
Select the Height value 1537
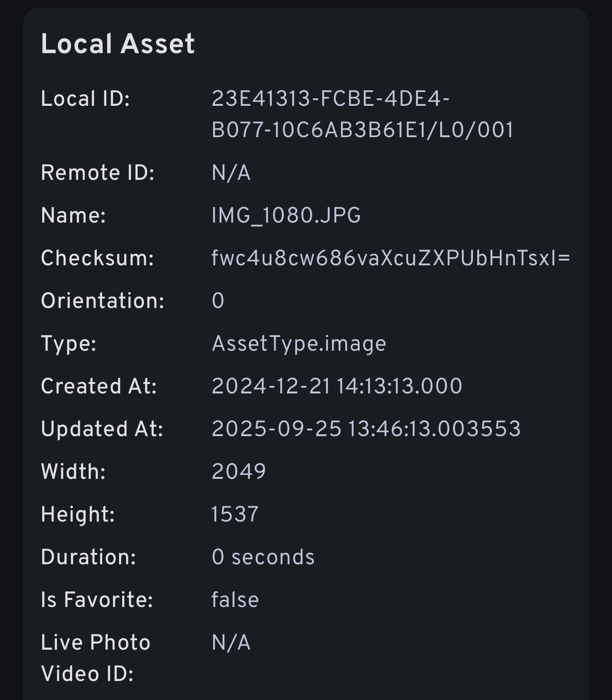[x=235, y=514]
